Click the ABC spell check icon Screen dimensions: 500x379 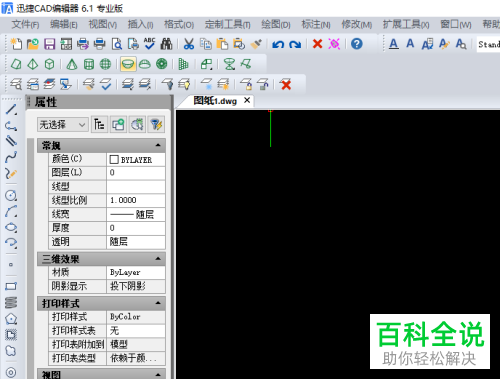pos(150,44)
